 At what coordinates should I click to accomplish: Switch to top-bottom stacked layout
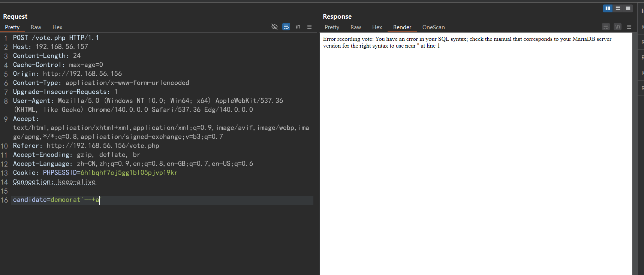[618, 8]
